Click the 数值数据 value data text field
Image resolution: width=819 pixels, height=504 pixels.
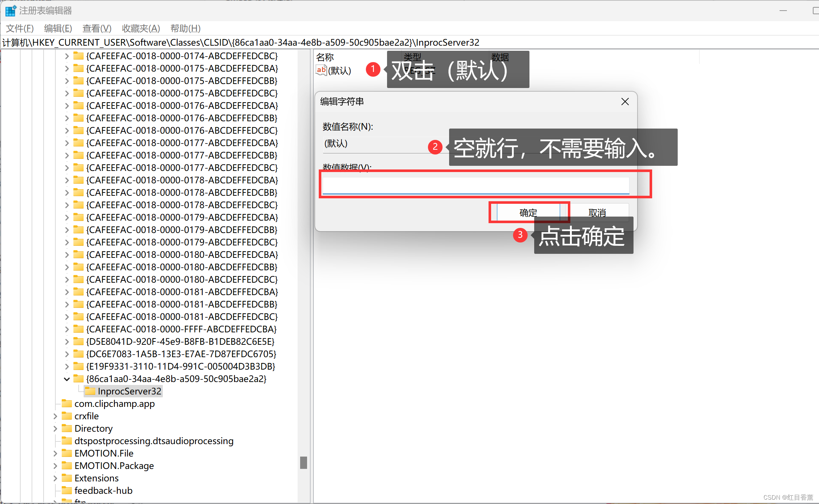coord(475,186)
